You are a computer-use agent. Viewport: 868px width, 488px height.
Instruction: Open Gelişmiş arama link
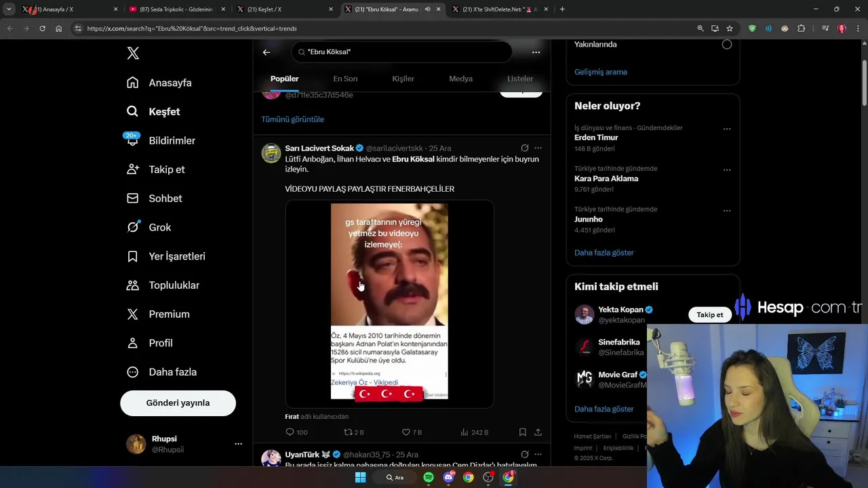[601, 72]
